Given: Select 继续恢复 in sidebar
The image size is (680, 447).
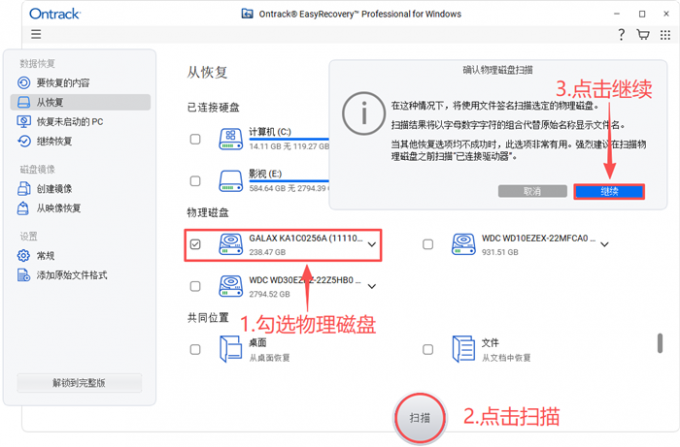Looking at the screenshot, I should [81, 141].
